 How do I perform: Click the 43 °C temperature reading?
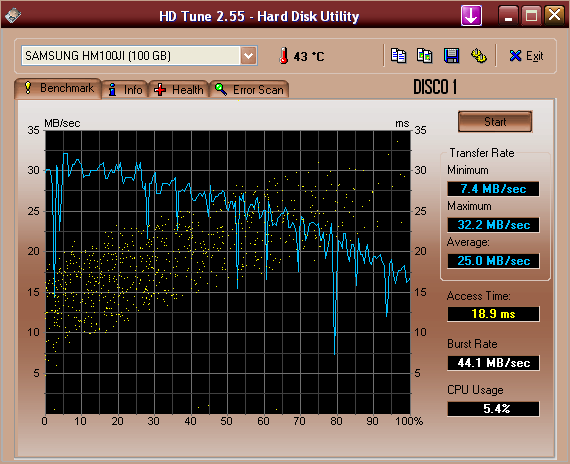(309, 56)
